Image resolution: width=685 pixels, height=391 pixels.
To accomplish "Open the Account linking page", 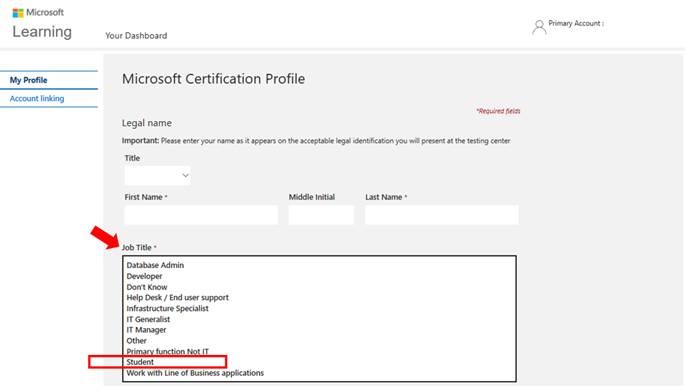I will click(37, 99).
